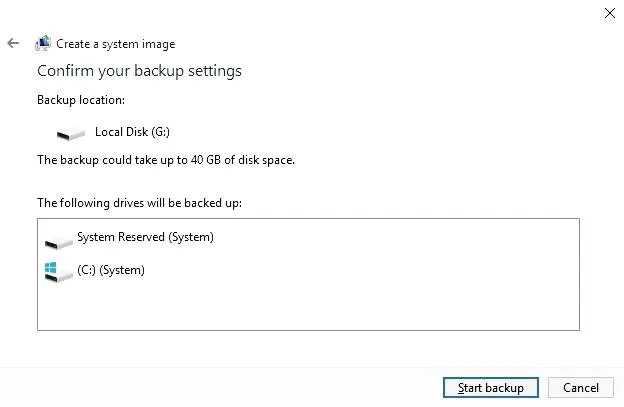The image size is (624, 407).
Task: Click the Create a system image wizard icon
Action: coord(43,43)
